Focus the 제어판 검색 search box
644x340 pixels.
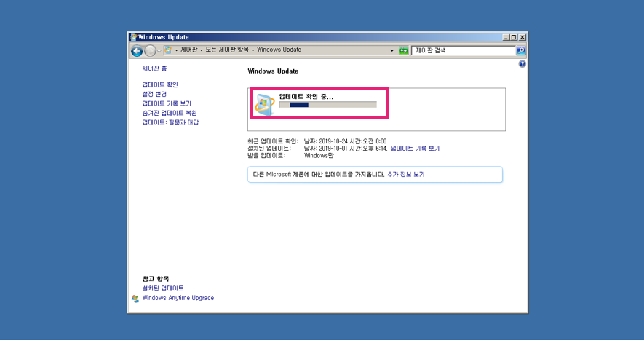coord(464,50)
